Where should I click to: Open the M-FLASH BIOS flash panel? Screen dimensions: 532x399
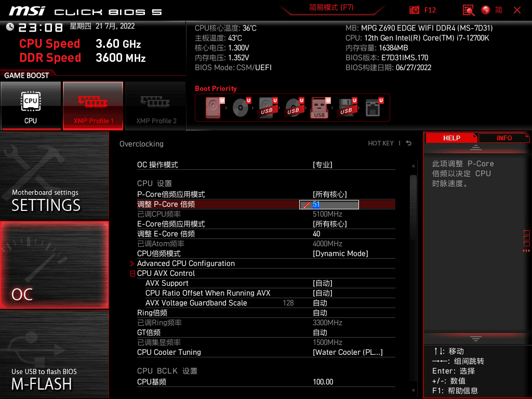[54, 354]
